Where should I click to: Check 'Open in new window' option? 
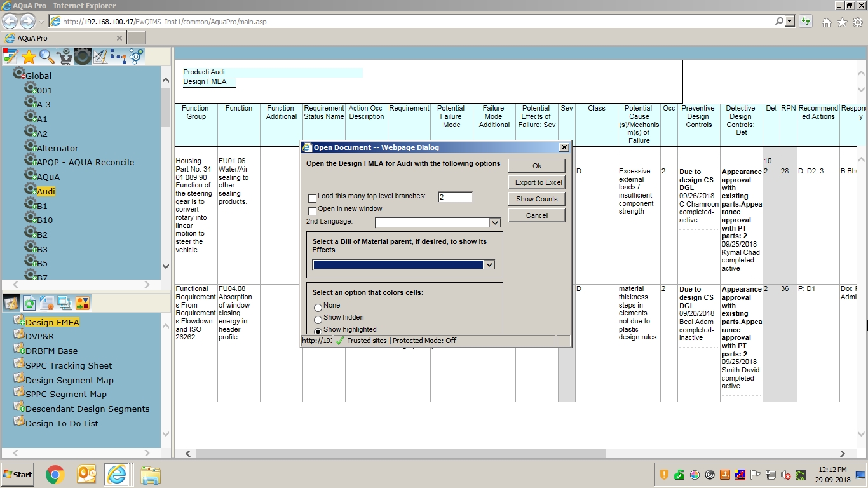(312, 211)
